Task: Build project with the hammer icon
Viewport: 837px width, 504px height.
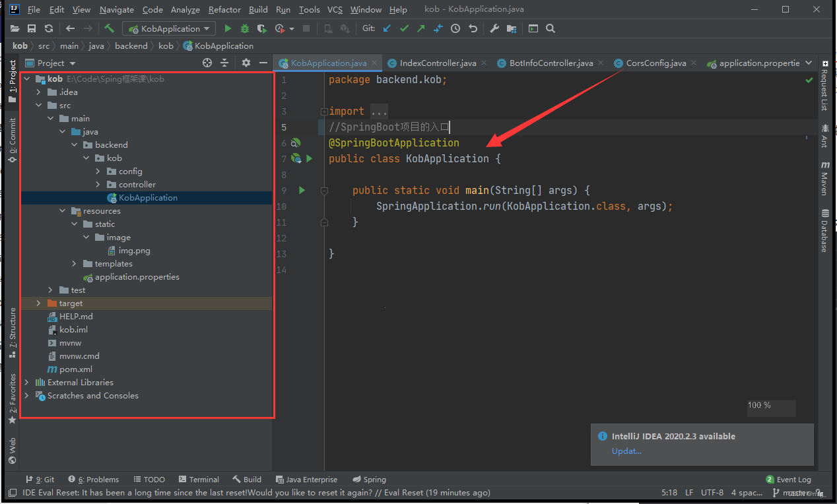Action: click(x=109, y=28)
